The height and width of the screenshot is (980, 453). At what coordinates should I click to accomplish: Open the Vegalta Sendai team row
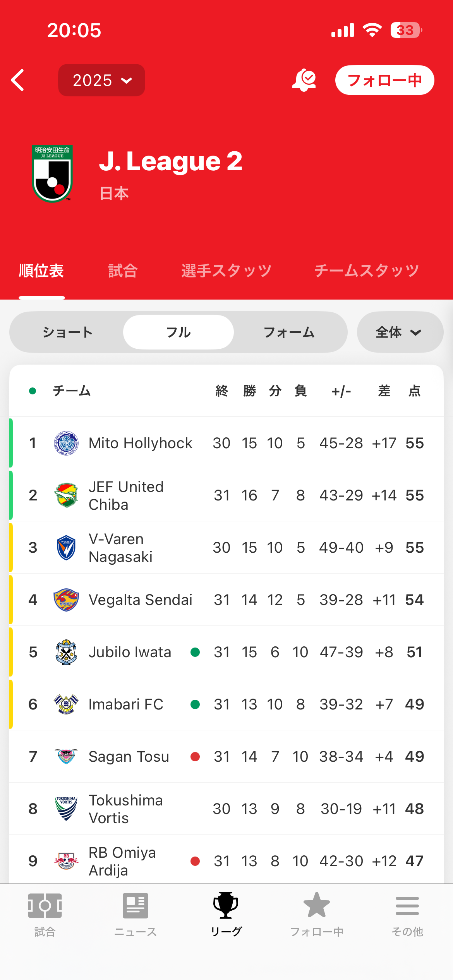tap(226, 600)
